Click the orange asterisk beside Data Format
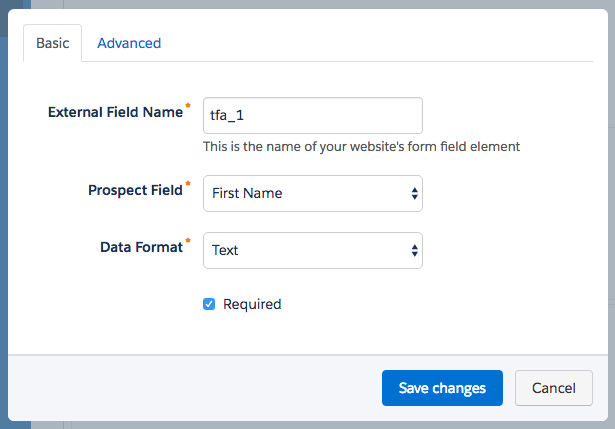 coord(187,239)
